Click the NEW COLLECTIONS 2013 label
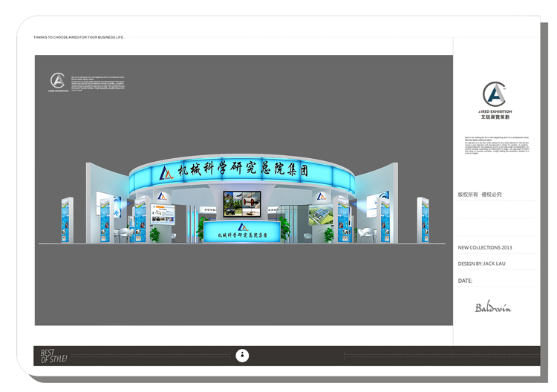This screenshot has height=392, width=557. [x=485, y=248]
